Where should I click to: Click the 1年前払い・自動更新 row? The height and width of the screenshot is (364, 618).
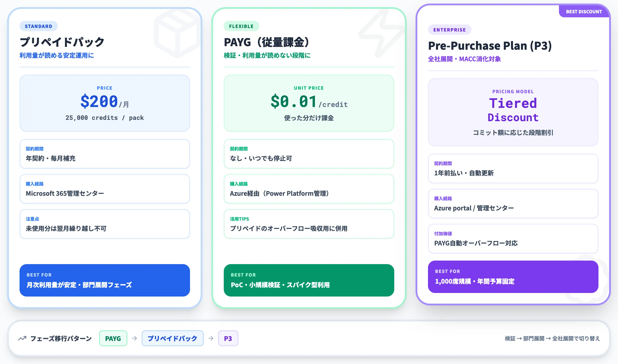click(513, 168)
